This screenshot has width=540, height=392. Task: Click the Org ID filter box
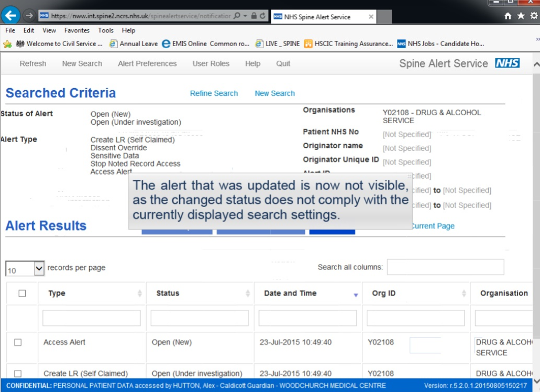(x=416, y=318)
